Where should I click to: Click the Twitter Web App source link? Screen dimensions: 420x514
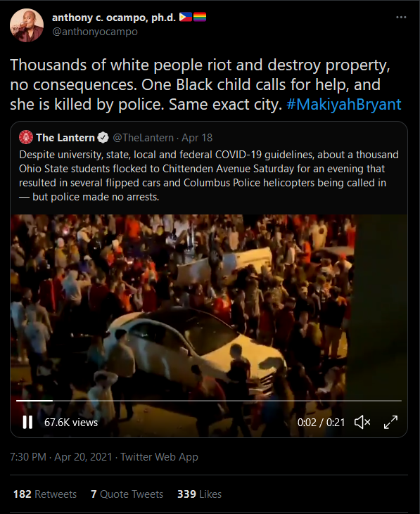[x=159, y=457]
